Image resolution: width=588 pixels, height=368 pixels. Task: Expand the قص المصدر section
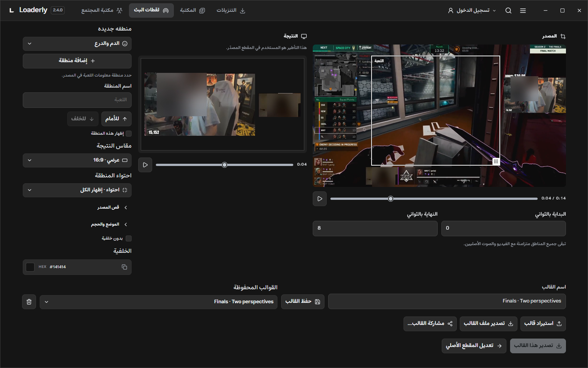(112, 208)
